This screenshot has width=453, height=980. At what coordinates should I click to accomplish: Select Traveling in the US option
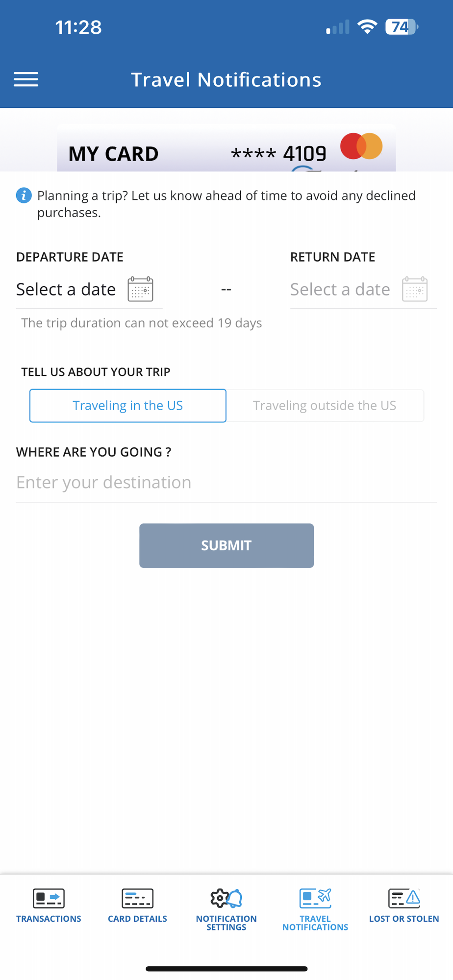128,406
